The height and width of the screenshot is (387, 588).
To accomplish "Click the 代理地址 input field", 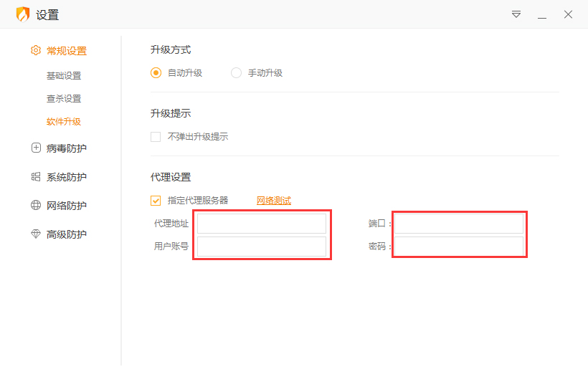I will 262,224.
